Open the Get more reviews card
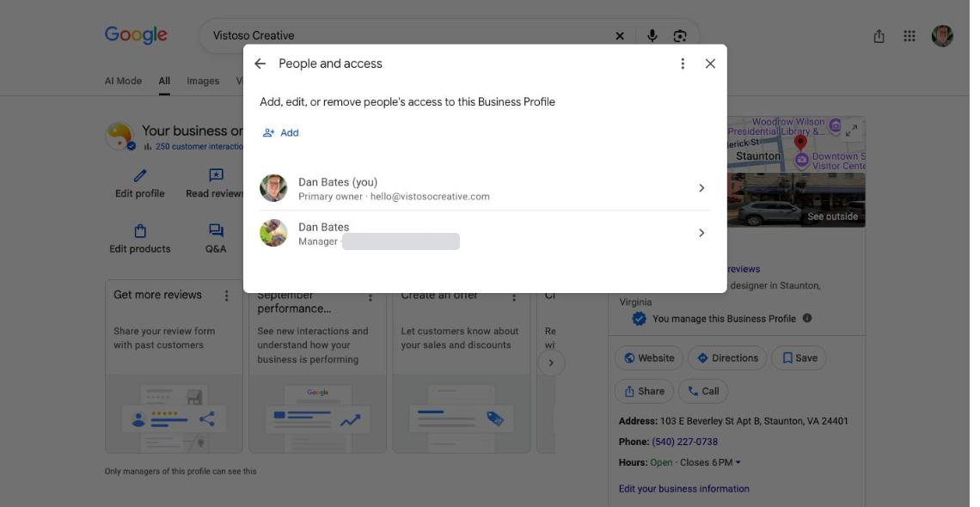980x507 pixels. [x=174, y=367]
